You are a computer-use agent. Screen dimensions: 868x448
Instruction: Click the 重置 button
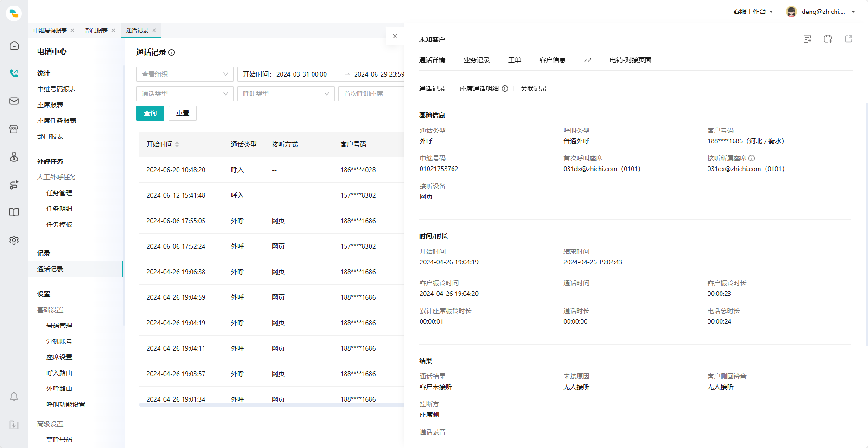point(183,113)
